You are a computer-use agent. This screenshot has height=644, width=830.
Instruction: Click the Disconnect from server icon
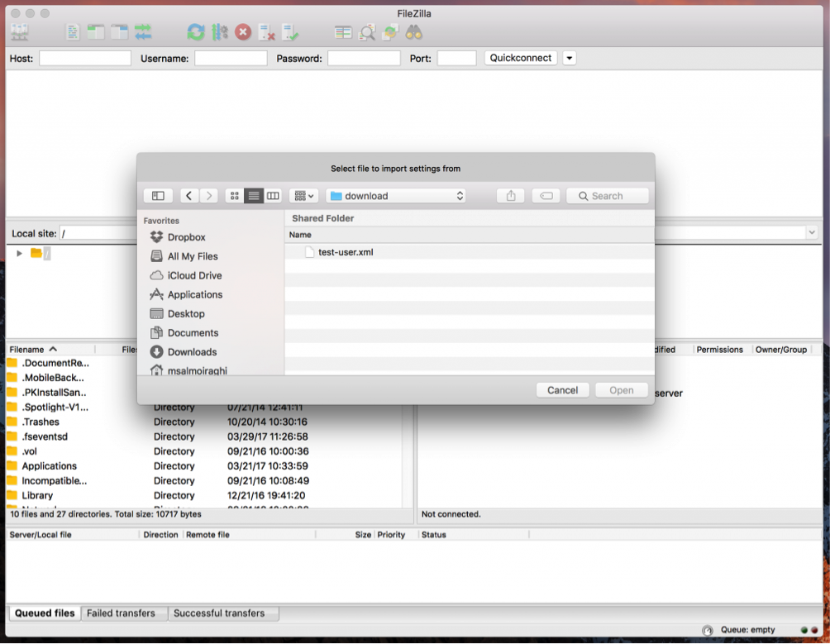tap(267, 33)
